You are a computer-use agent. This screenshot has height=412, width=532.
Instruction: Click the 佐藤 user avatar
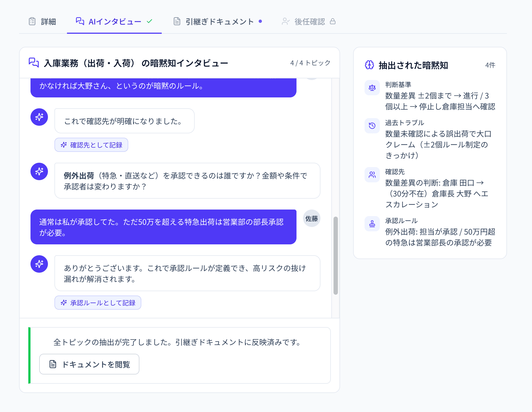point(312,219)
